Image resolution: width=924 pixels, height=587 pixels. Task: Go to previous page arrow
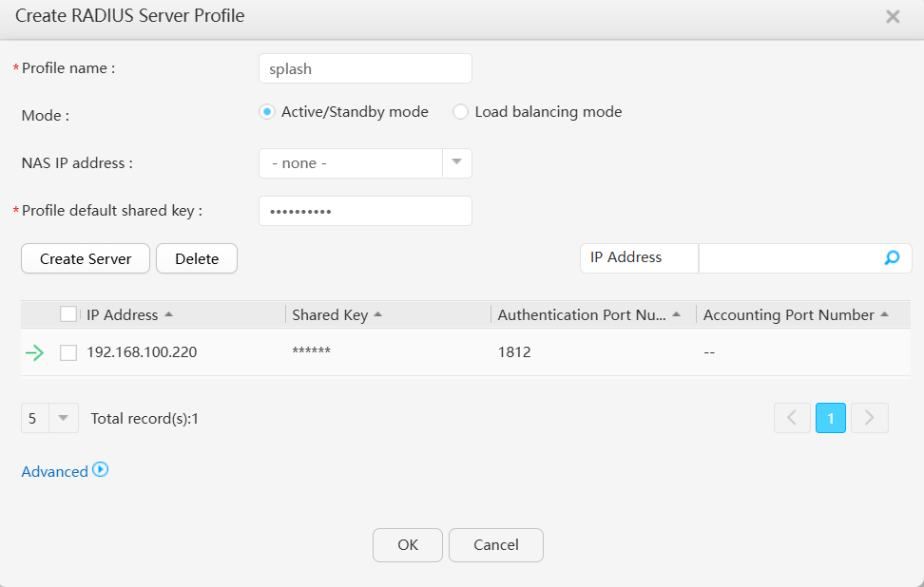click(x=792, y=418)
